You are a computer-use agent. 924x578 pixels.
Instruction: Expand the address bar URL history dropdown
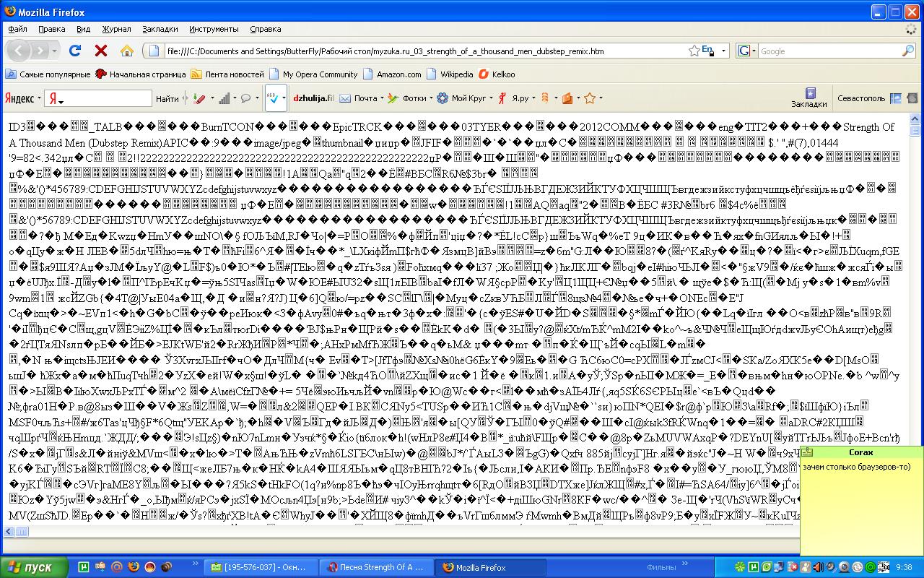pos(723,51)
